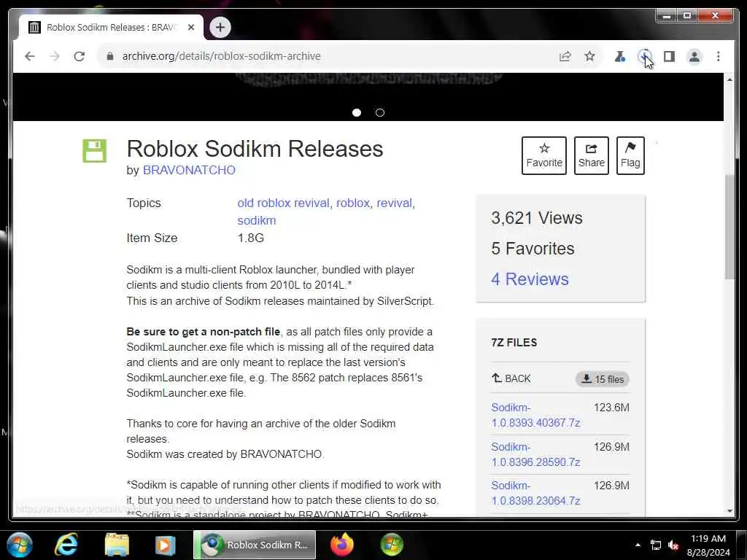Click the share page icon in address bar
This screenshot has width=747, height=560.
565,56
